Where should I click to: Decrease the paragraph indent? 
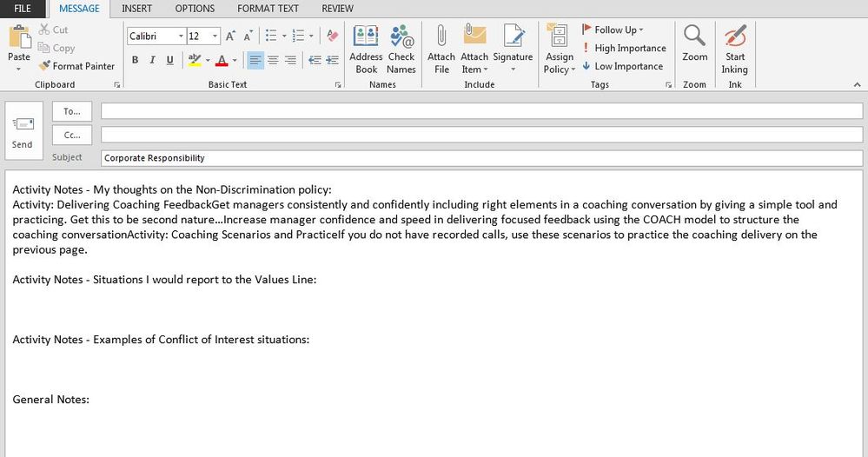pyautogui.click(x=315, y=60)
